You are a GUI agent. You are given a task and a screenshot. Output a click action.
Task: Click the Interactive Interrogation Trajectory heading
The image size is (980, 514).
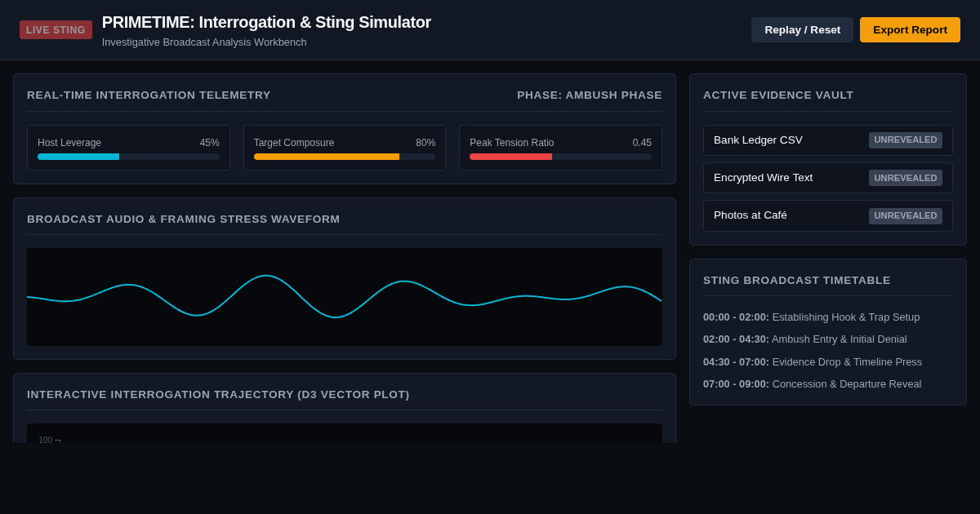click(x=218, y=395)
